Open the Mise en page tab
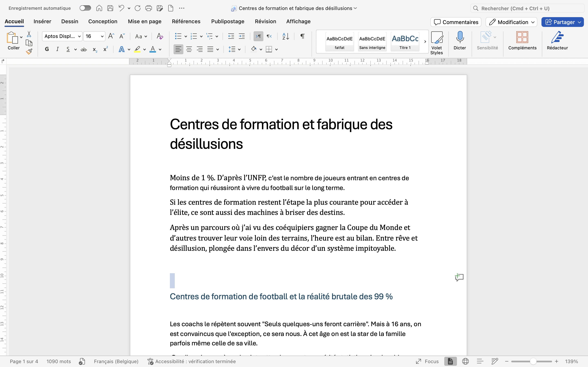Viewport: 588px width, 367px height. [145, 21]
